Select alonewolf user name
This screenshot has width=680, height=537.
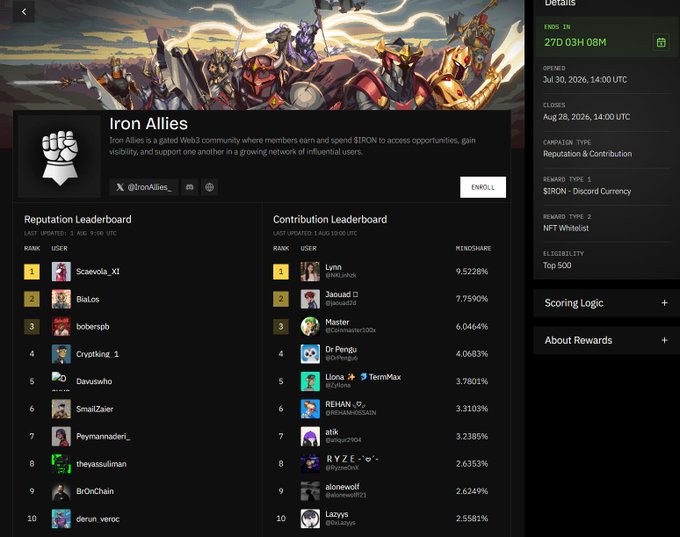coord(342,487)
